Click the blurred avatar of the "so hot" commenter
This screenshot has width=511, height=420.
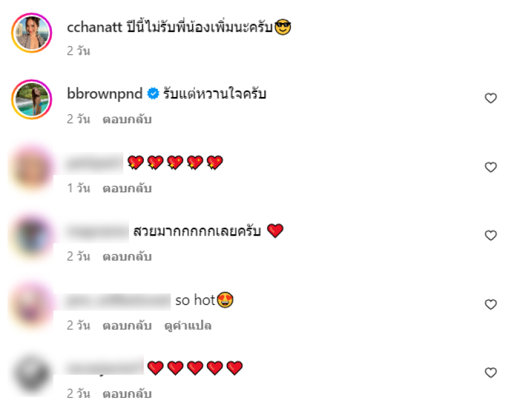[31, 305]
